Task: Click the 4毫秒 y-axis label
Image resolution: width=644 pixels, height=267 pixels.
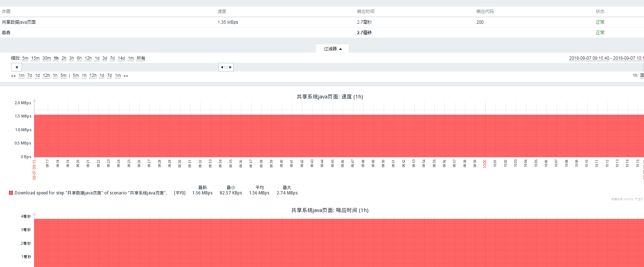Action: (x=26, y=216)
